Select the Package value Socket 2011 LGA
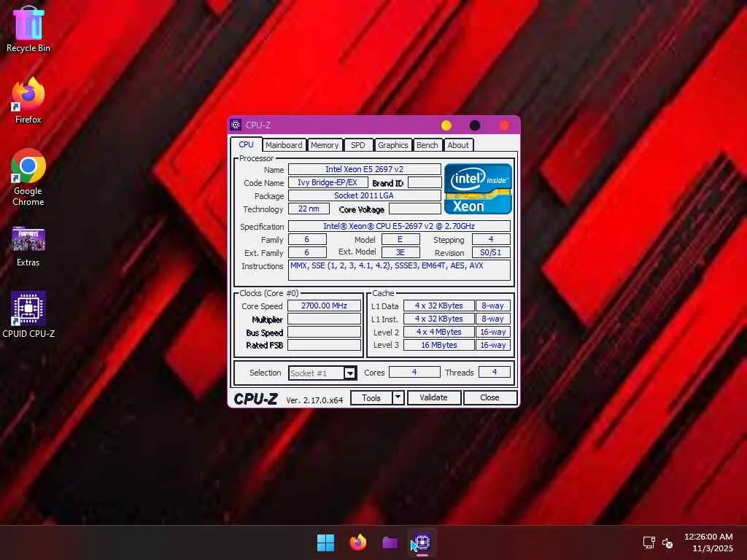The image size is (747, 560). click(x=365, y=195)
